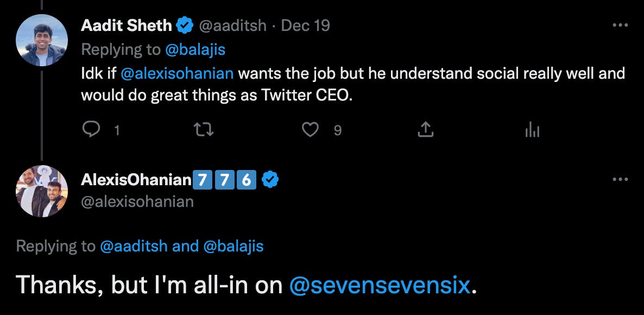Open @sevensevensix mention link
This screenshot has height=315, width=644.
point(380,285)
